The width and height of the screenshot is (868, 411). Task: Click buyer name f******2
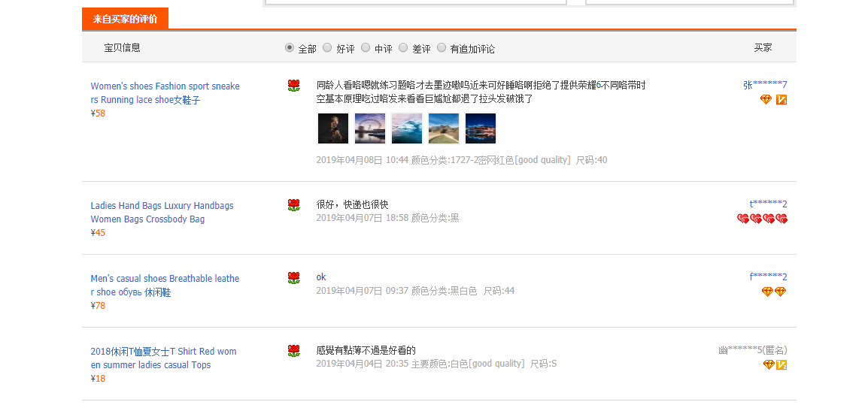[x=769, y=277]
